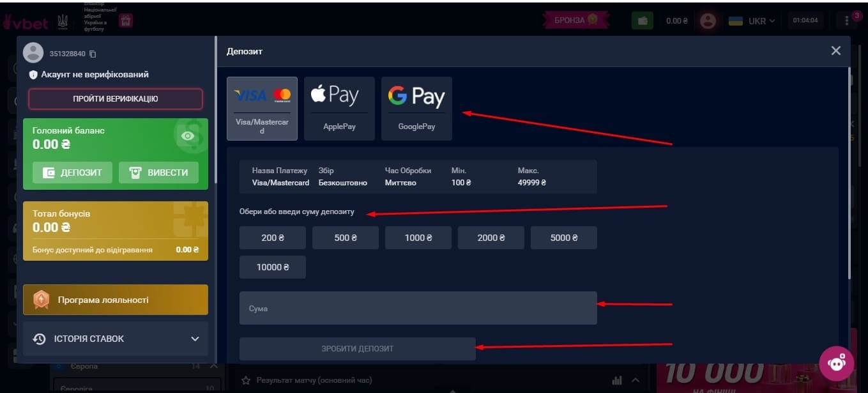Viewport: 868px width, 393px height.
Task: Collapse Результат матчу market chevron
Action: (636, 380)
